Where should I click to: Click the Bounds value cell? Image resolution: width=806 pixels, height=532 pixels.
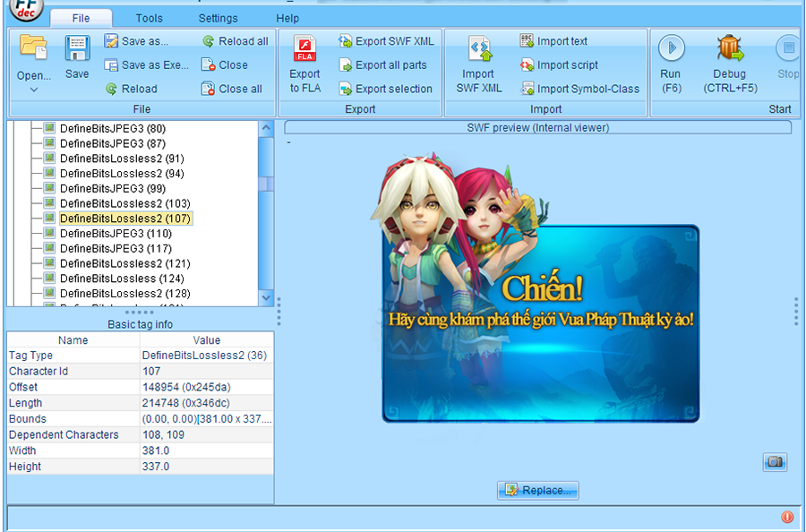[x=207, y=419]
